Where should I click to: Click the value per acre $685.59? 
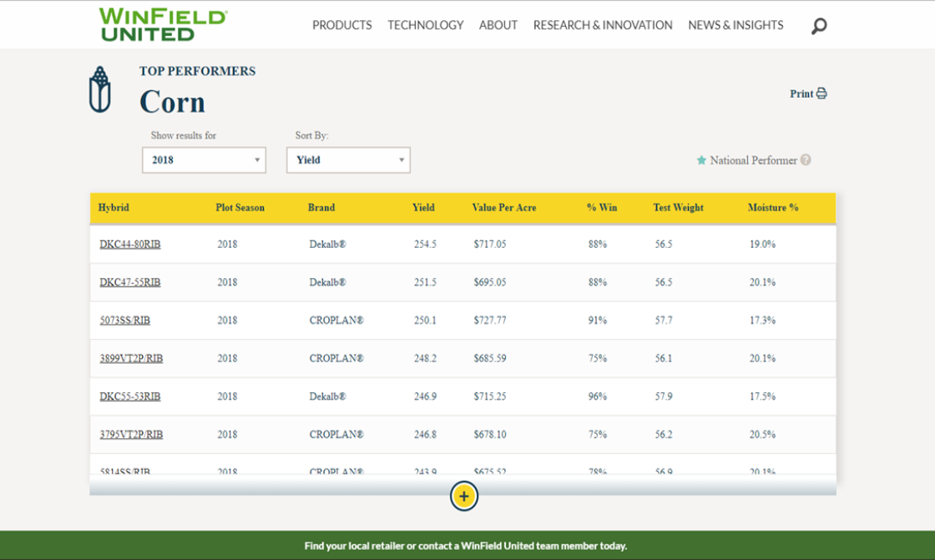pyautogui.click(x=490, y=358)
